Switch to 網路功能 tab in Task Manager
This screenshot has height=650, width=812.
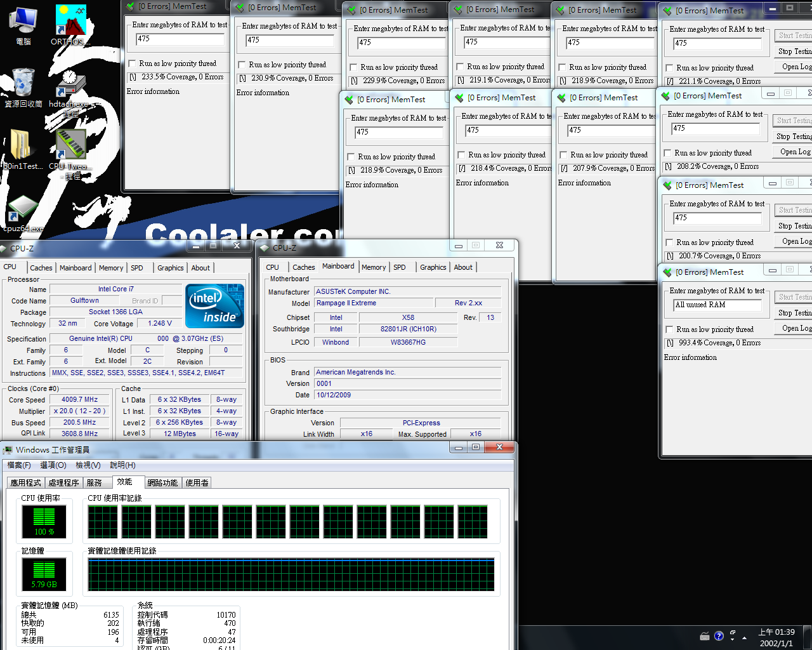point(163,483)
